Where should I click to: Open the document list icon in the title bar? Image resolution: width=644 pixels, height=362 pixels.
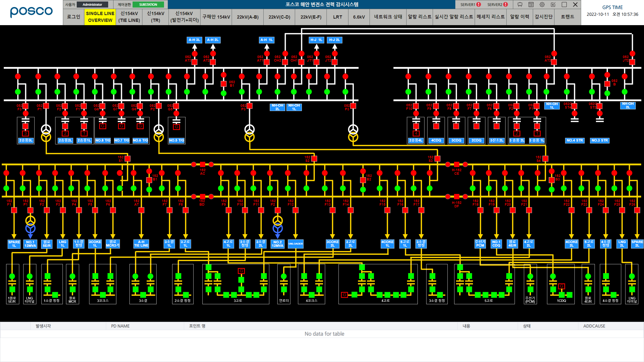click(531, 5)
